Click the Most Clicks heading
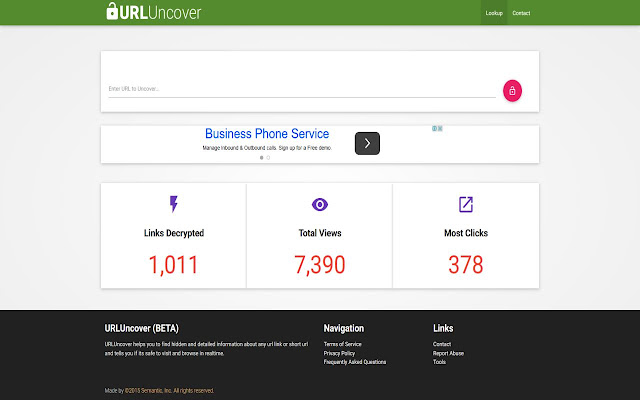Viewport: 640px width, 400px height. click(466, 233)
